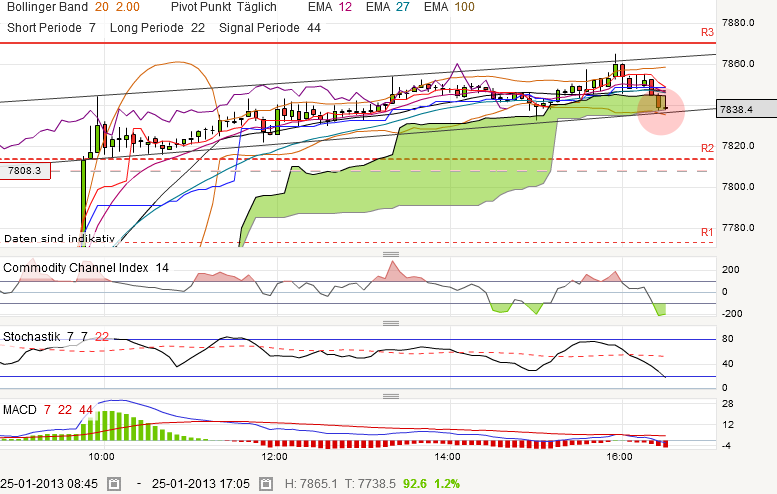Viewport: 777px width, 494px height.
Task: Select the EMA 12 indicator label
Action: click(x=330, y=7)
